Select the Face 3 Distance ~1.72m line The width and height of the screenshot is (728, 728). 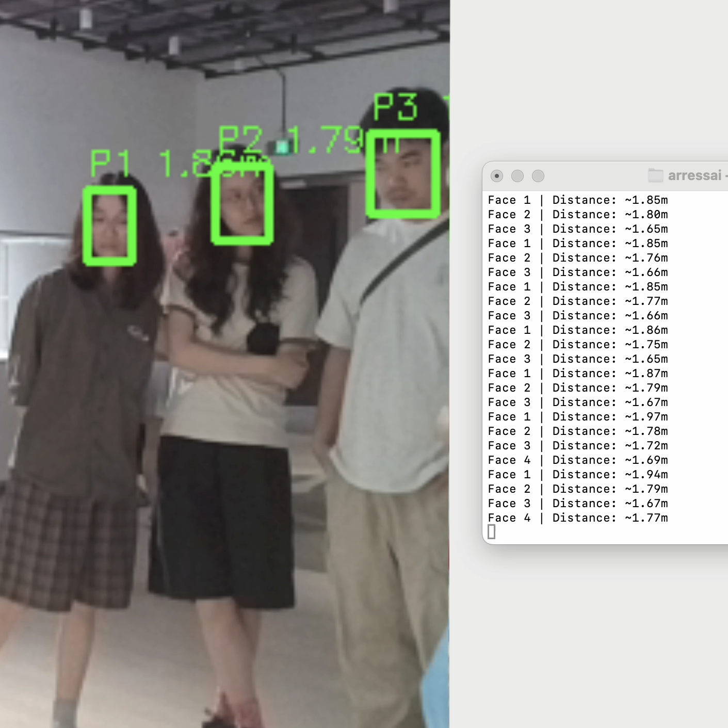click(578, 446)
